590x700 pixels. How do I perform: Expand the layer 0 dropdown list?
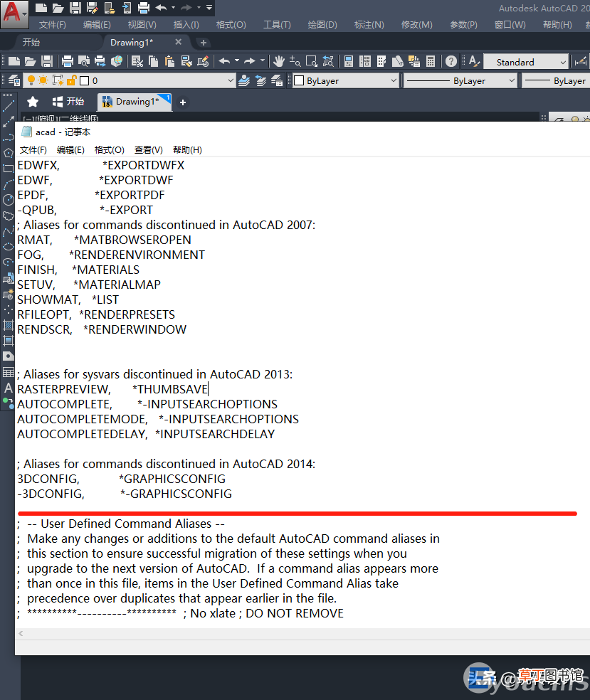[231, 80]
